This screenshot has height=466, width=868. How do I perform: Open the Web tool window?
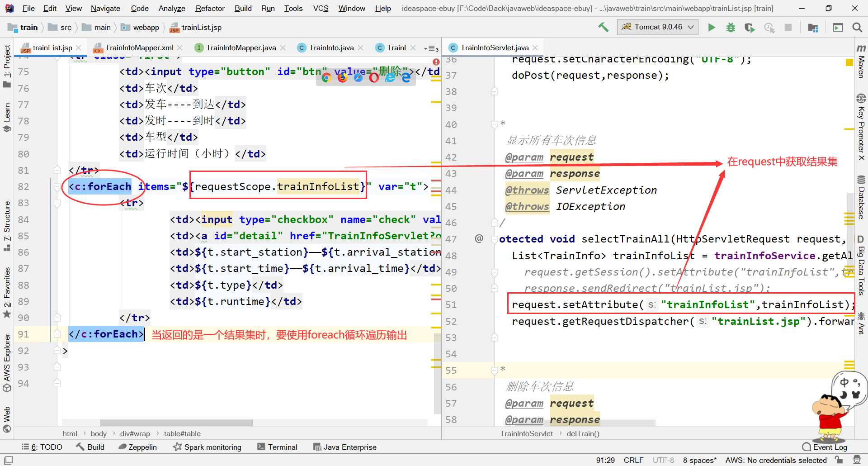tap(7, 419)
